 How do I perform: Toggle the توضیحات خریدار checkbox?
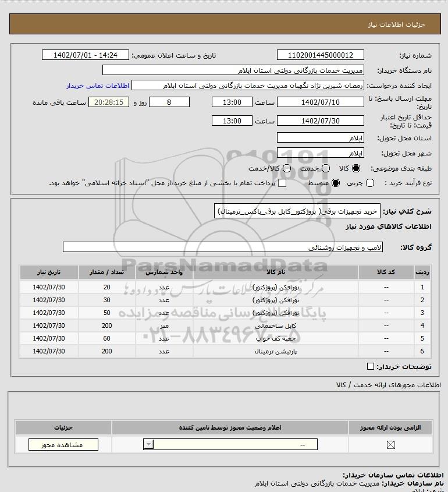pos(370,366)
